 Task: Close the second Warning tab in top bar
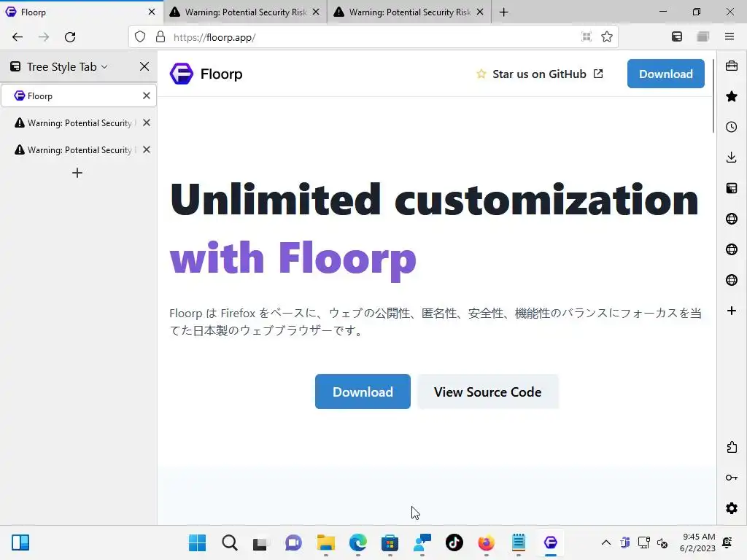[x=480, y=12]
